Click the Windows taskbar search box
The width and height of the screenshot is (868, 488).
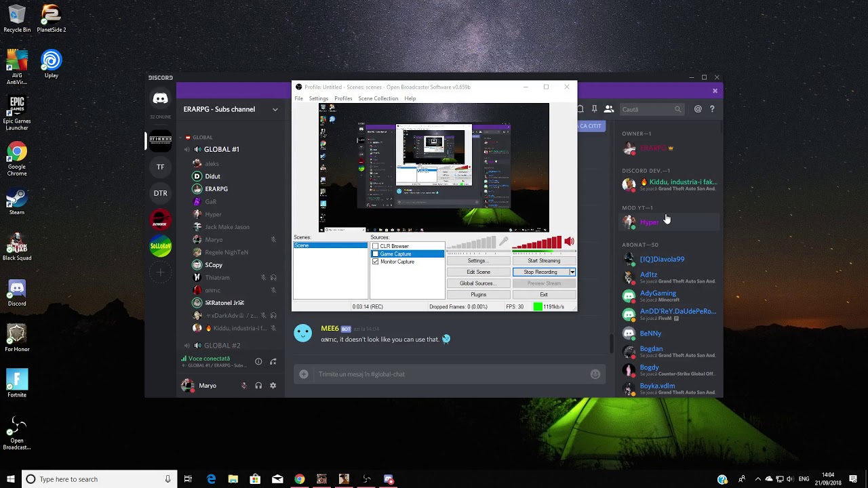tap(100, 479)
